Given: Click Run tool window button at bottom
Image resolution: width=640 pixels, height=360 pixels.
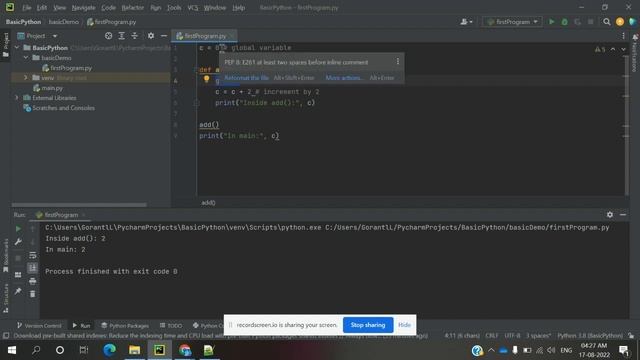Looking at the screenshot, I should click(x=81, y=325).
